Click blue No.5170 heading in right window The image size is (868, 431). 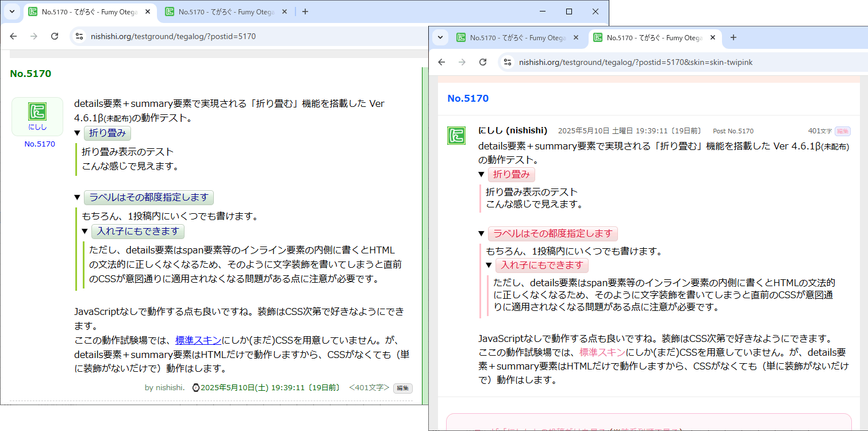click(x=468, y=98)
